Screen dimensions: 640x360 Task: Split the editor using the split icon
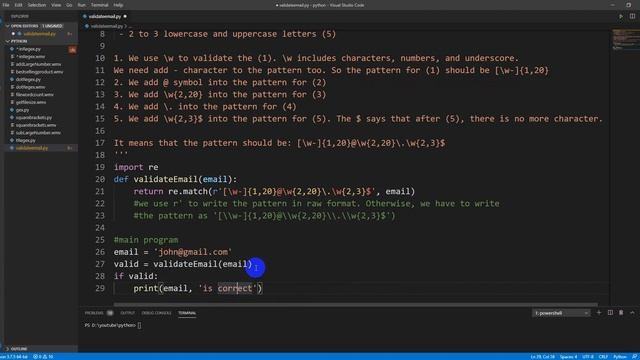click(x=632, y=16)
